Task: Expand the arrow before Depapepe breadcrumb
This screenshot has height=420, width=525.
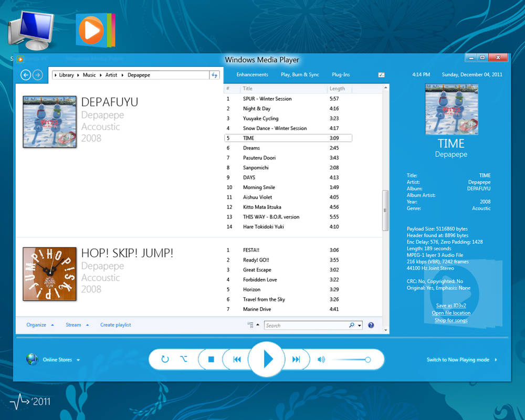Action: click(x=122, y=75)
